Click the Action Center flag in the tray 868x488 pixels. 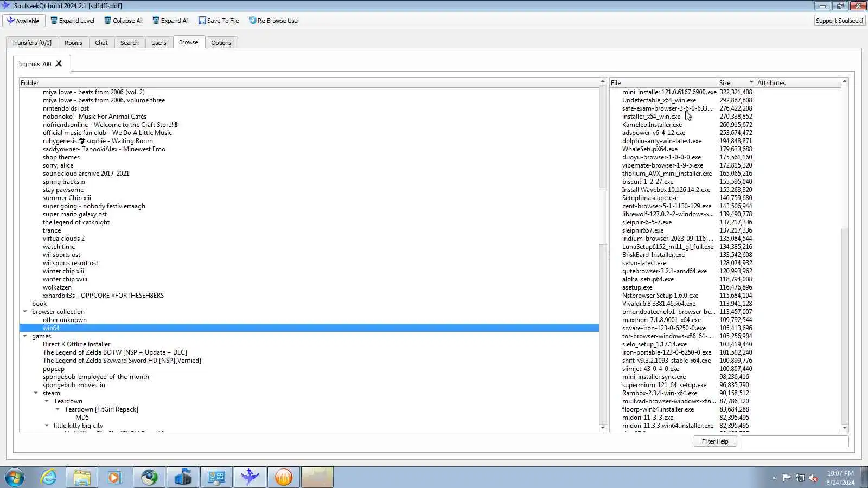pos(787,478)
